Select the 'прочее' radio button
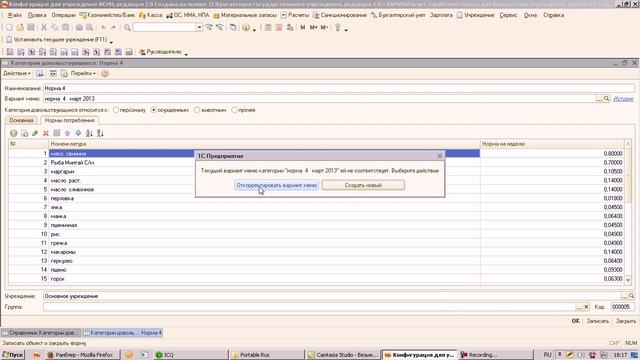Image resolution: width=640 pixels, height=360 pixels. click(234, 110)
